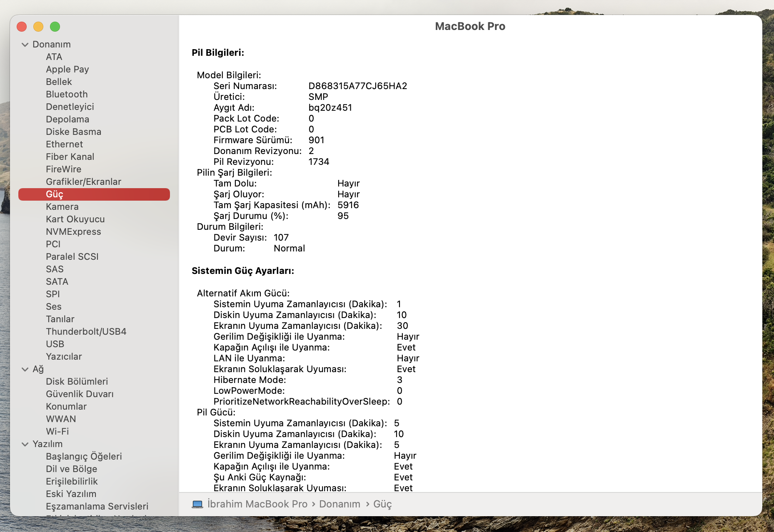Select Bluetooth in the sidebar

(67, 94)
